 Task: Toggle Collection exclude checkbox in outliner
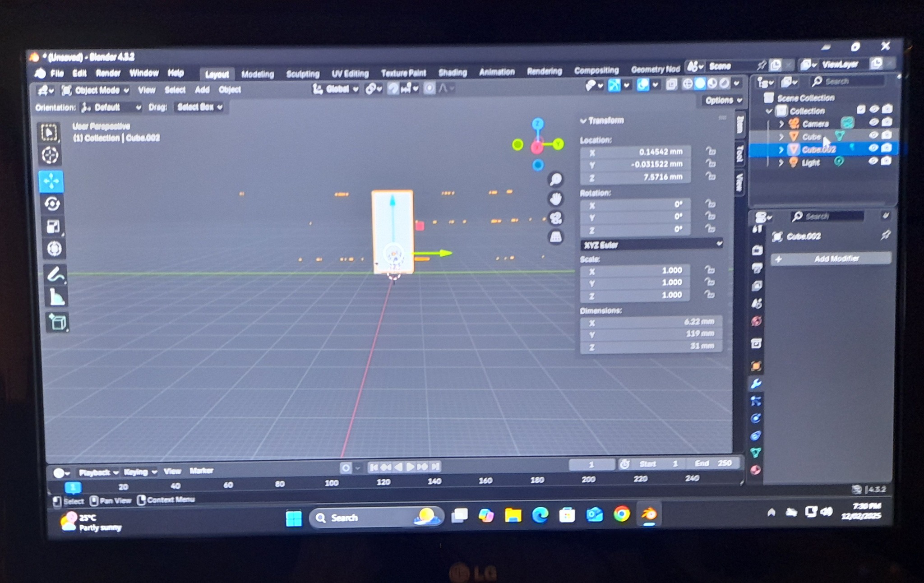click(x=861, y=109)
